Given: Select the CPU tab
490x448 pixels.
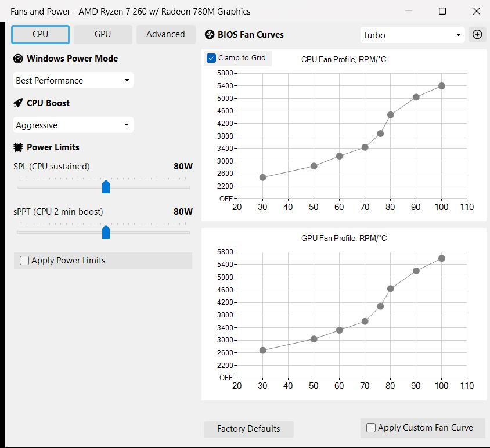Looking at the screenshot, I should click(41, 34).
